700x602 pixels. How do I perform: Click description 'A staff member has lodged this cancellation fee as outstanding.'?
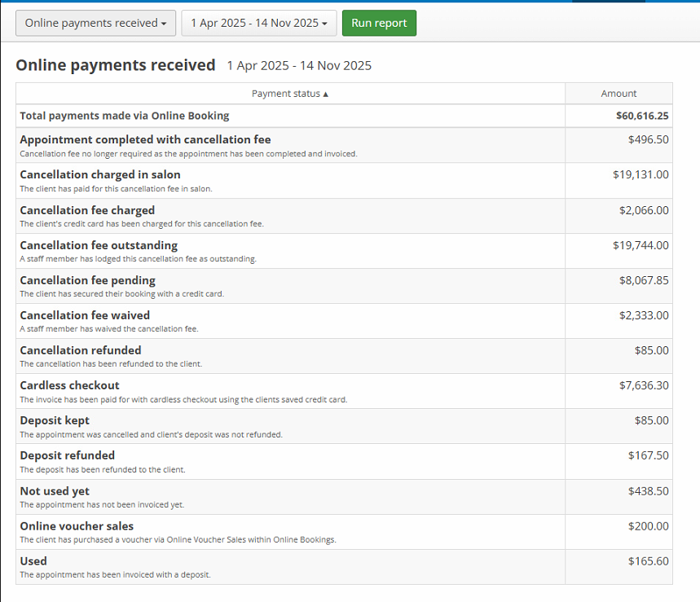139,259
